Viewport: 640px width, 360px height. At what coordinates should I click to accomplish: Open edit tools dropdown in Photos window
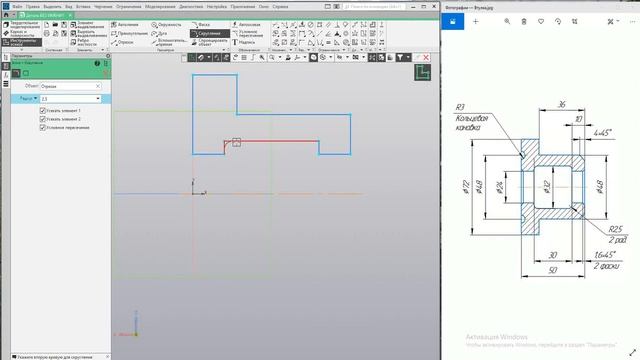613,22
